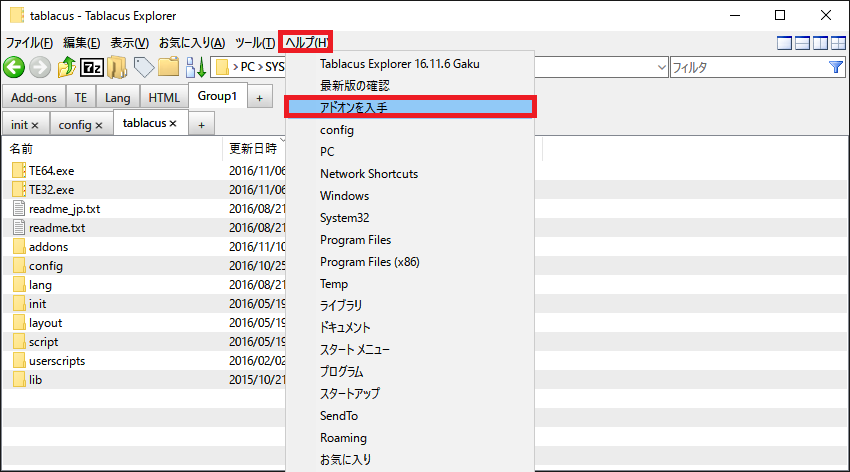The width and height of the screenshot is (850, 472).
Task: Open the 表示(V) menu
Action: pos(129,43)
